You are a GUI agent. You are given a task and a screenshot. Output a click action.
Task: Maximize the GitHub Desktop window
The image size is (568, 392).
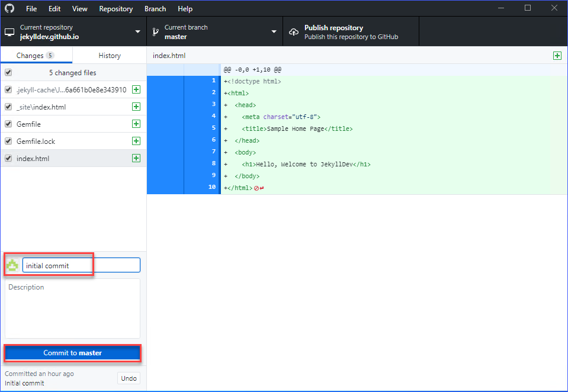528,8
